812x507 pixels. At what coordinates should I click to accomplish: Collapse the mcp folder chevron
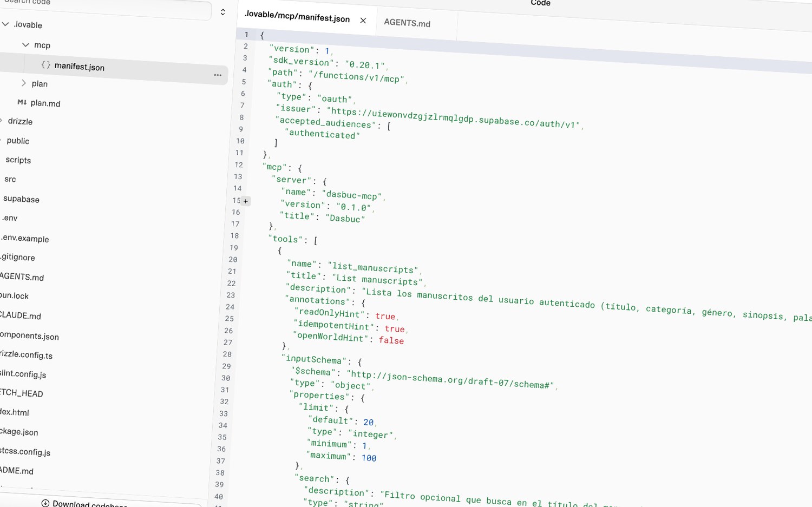pos(25,44)
